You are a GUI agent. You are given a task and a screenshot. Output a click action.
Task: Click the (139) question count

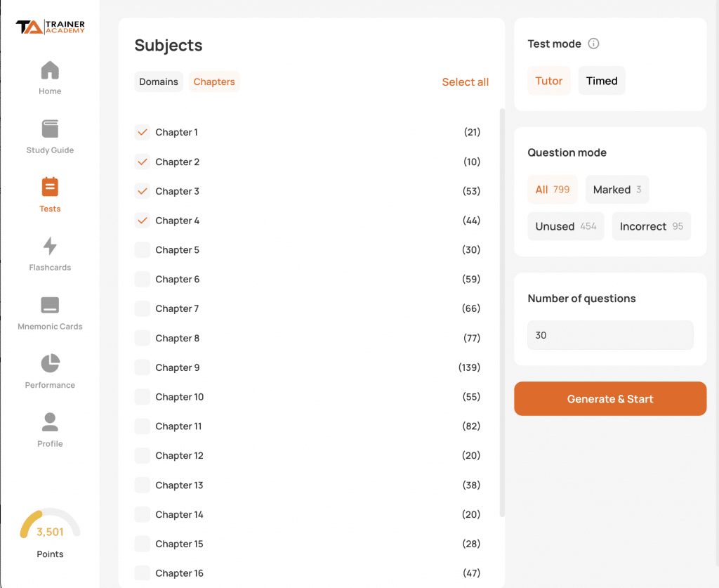[469, 367]
